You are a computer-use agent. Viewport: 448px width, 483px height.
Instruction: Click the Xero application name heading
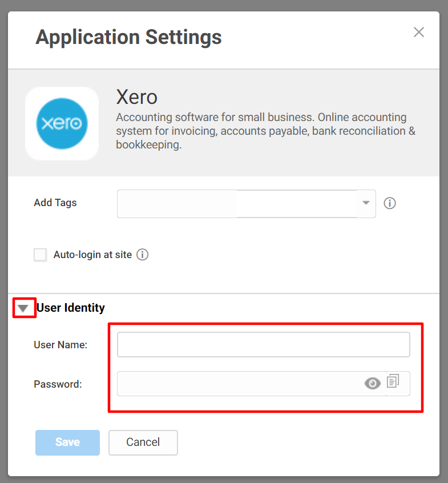coord(137,97)
